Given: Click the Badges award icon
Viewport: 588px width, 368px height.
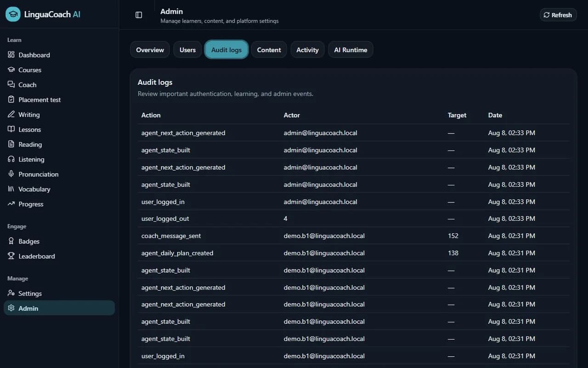Looking at the screenshot, I should [x=11, y=241].
